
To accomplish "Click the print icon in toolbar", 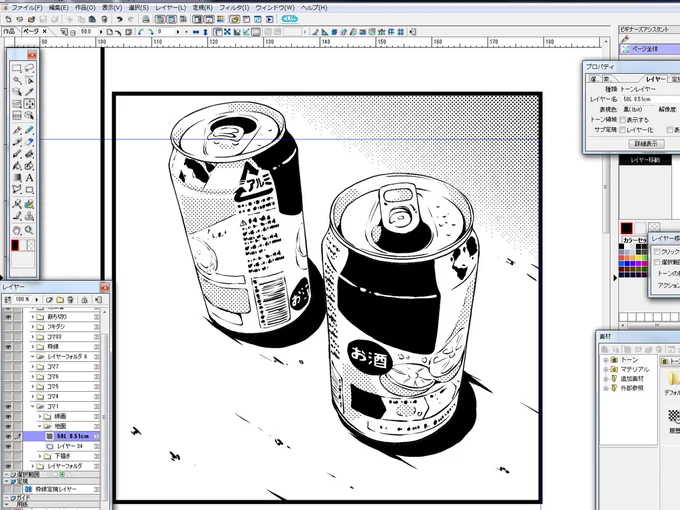I will click(146, 19).
